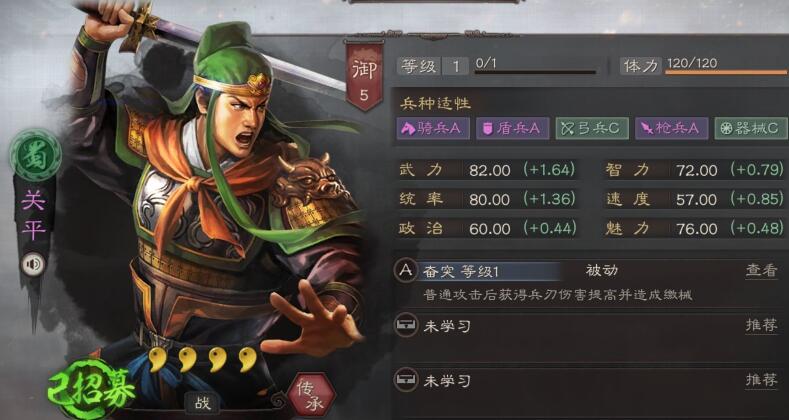Tap the 御 5 red banner badge
This screenshot has width=789, height=420.
pos(364,75)
